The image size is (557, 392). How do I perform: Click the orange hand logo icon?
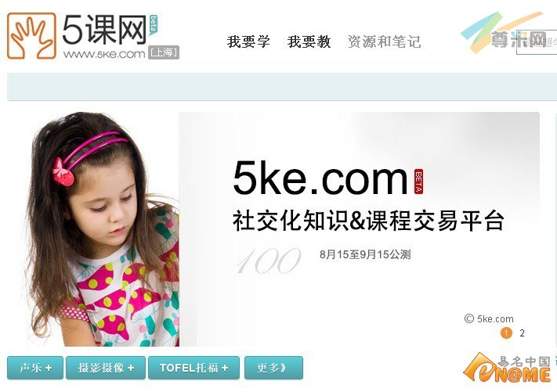[31, 36]
